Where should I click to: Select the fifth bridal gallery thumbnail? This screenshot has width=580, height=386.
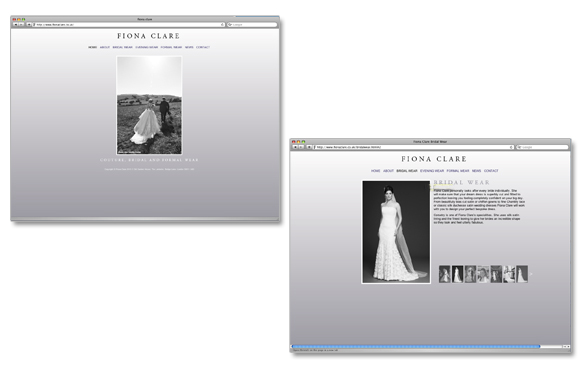point(496,274)
